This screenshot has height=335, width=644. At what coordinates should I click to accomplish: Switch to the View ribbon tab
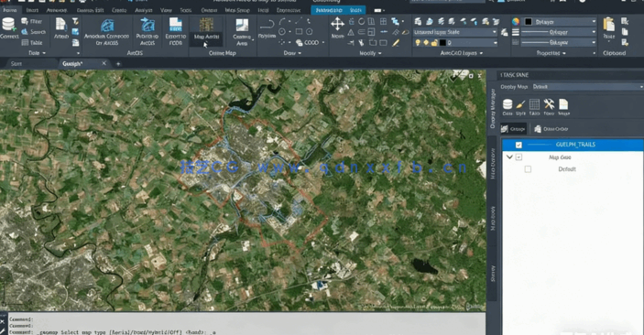coord(166,10)
